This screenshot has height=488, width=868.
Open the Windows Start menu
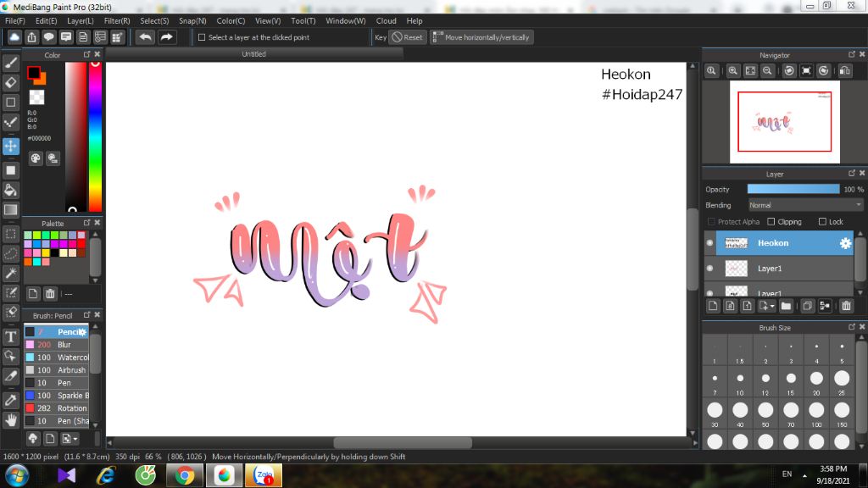(17, 475)
